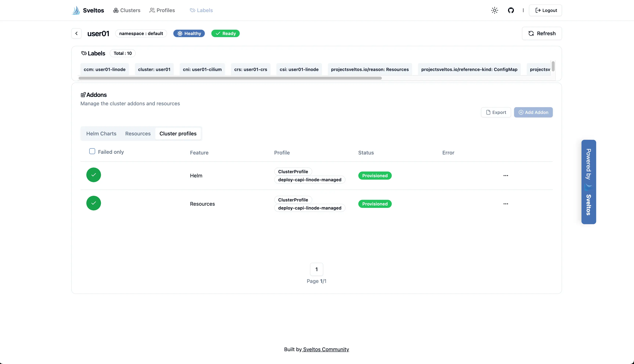Switch to the Resources tab
The image size is (634, 364).
click(138, 134)
